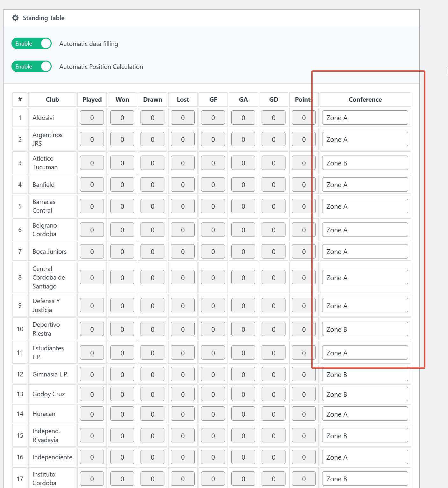448x488 pixels.
Task: Toggle Automatic Position Calculation switch
Action: pyautogui.click(x=32, y=66)
